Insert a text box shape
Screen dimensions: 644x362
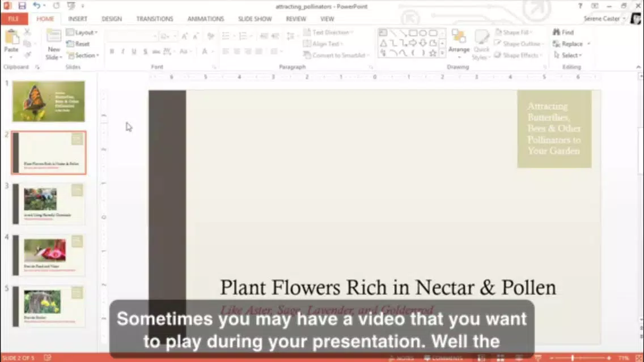(383, 33)
